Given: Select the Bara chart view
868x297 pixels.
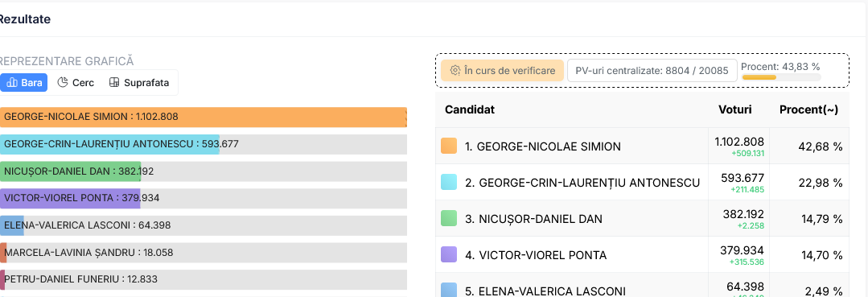Looking at the screenshot, I should [24, 83].
